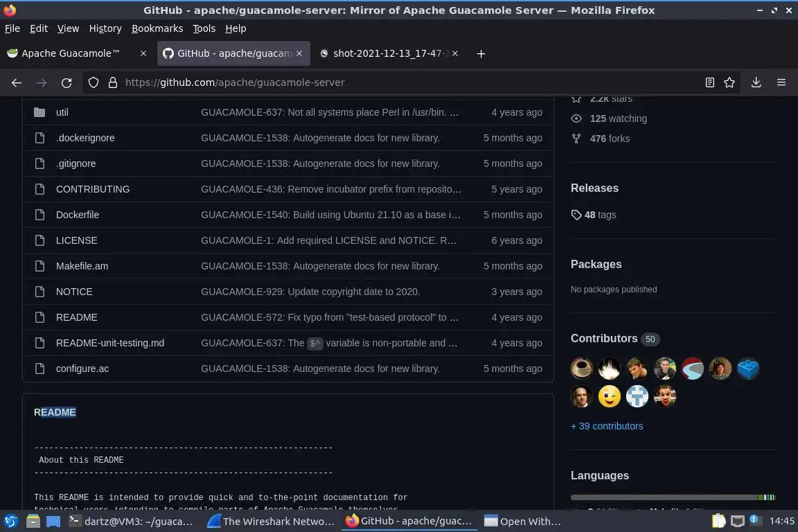Click the Languages breakdown color bar
Image resolution: width=798 pixels, height=532 pixels.
click(x=673, y=497)
